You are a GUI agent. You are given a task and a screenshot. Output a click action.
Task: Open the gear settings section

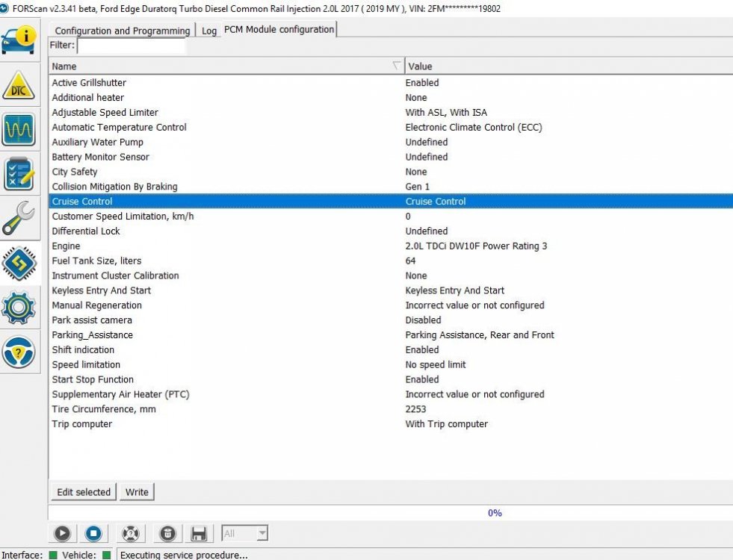[19, 307]
